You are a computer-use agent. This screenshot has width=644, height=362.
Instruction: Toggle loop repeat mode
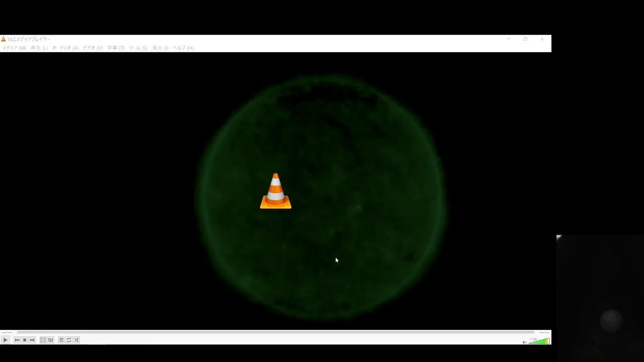click(69, 340)
